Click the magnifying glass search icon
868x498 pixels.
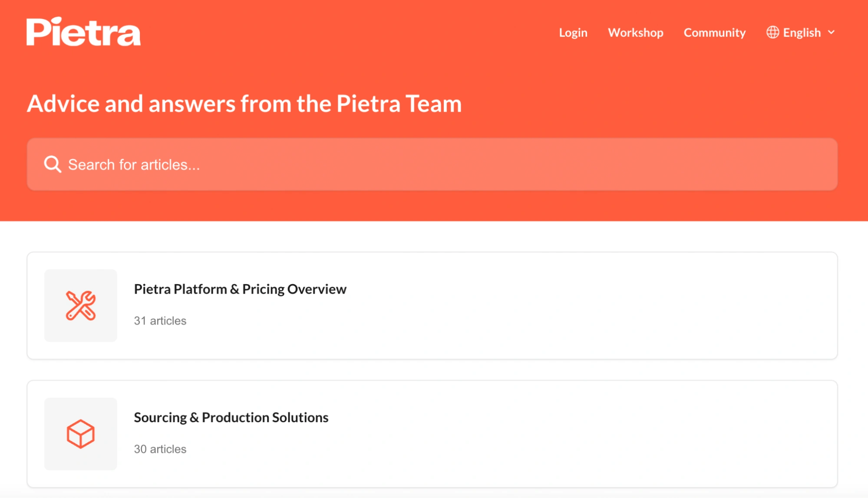click(53, 164)
